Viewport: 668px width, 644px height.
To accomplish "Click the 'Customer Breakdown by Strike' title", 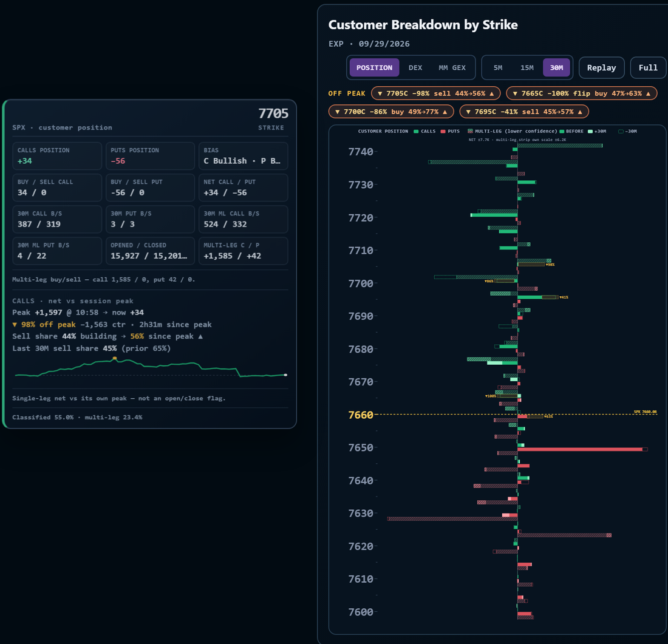I will [423, 25].
